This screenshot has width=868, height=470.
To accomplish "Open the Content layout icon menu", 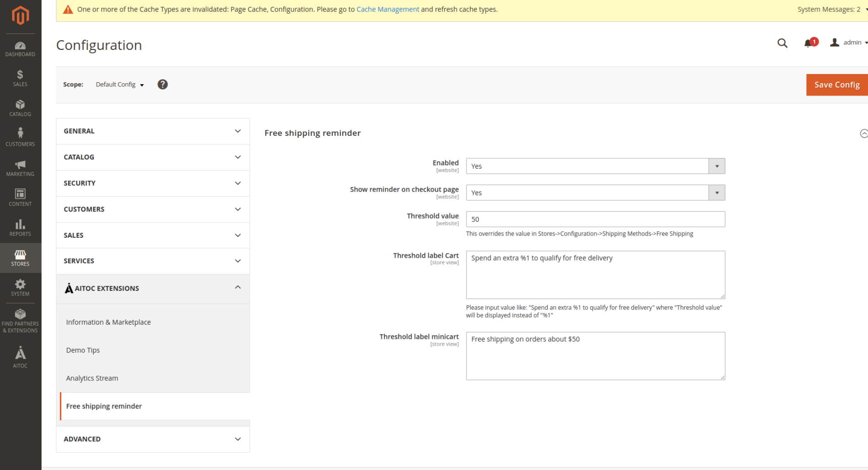I will (20, 198).
